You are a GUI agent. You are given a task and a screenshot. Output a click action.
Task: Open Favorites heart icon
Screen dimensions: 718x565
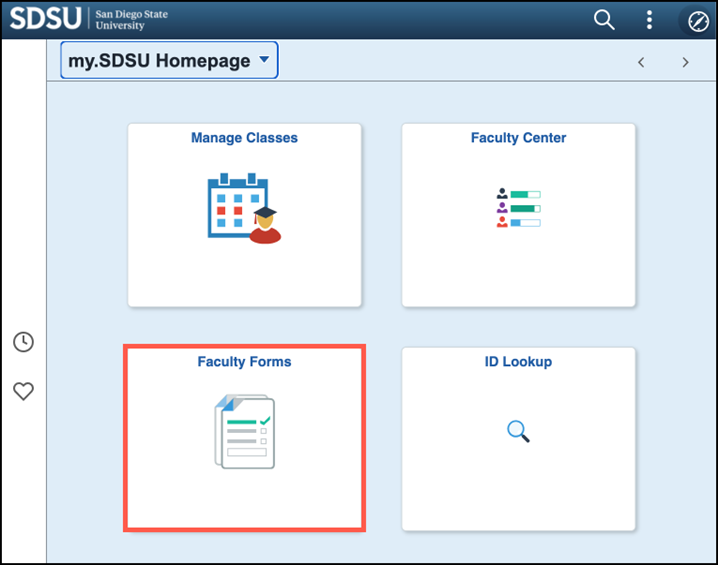[x=23, y=391]
